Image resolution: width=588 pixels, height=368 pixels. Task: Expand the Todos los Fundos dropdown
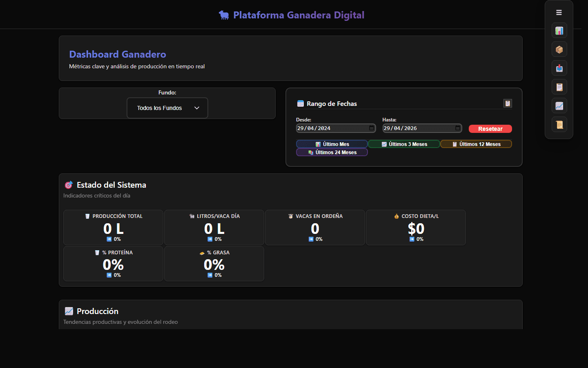point(167,108)
